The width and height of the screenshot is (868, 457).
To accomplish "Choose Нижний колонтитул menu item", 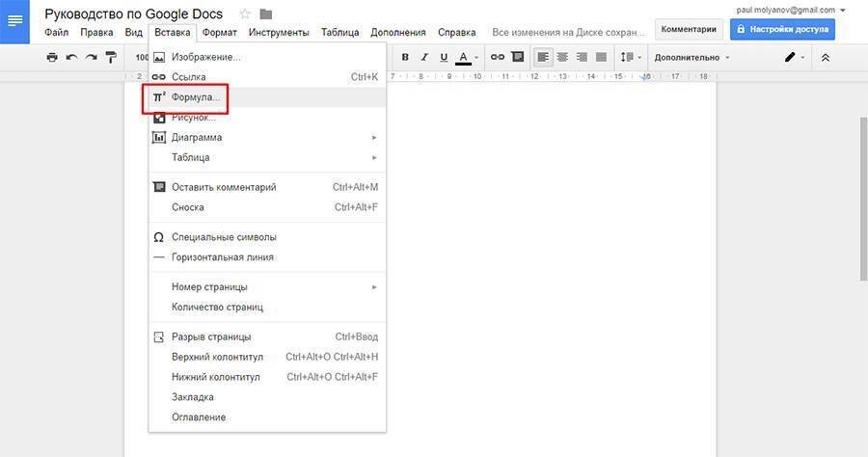I will click(267, 377).
